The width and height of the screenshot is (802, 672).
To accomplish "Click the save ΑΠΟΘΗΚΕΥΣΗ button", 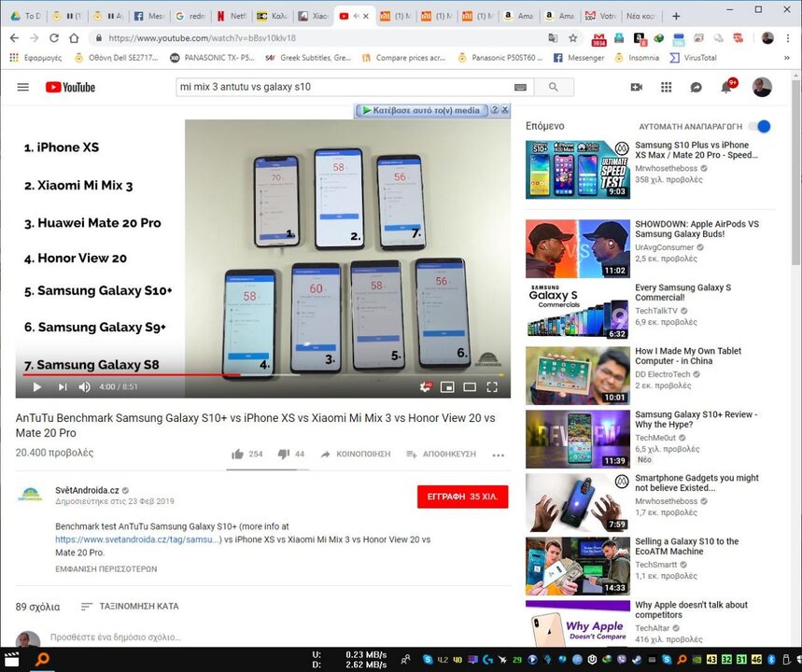I will click(442, 455).
